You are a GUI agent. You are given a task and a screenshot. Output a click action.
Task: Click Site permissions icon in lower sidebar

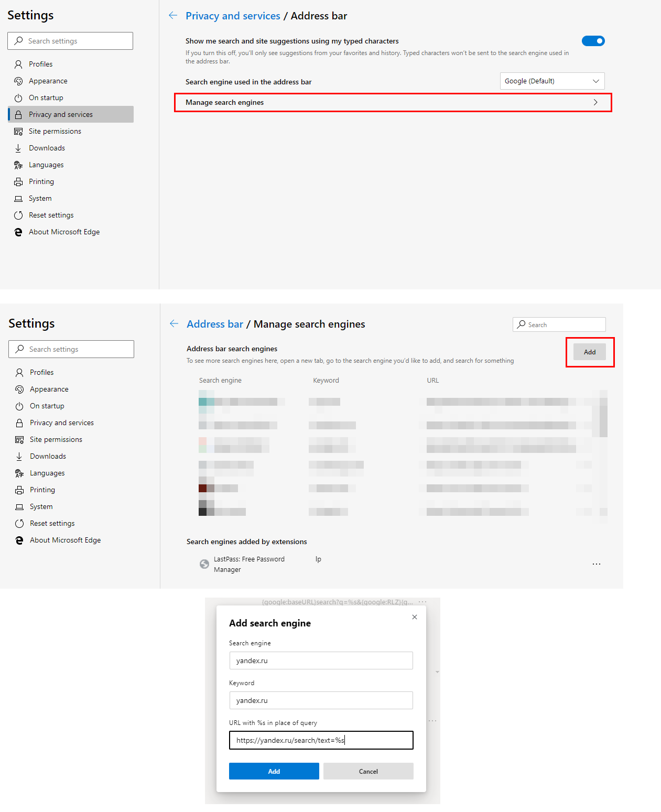(x=19, y=439)
